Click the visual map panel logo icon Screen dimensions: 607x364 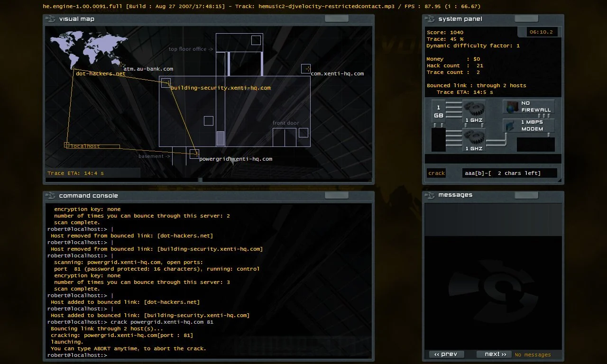point(50,19)
